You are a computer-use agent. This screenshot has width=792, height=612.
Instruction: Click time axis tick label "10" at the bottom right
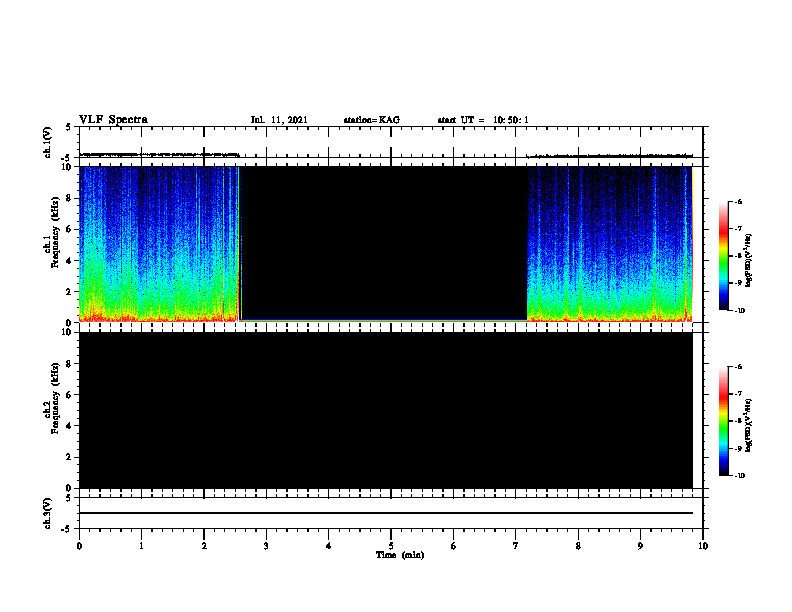pos(703,546)
